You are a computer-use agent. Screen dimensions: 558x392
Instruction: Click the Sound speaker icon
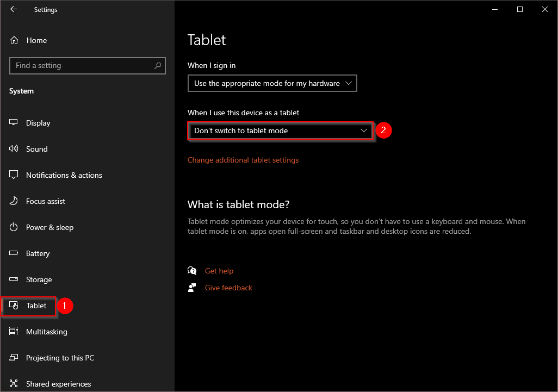[14, 149]
